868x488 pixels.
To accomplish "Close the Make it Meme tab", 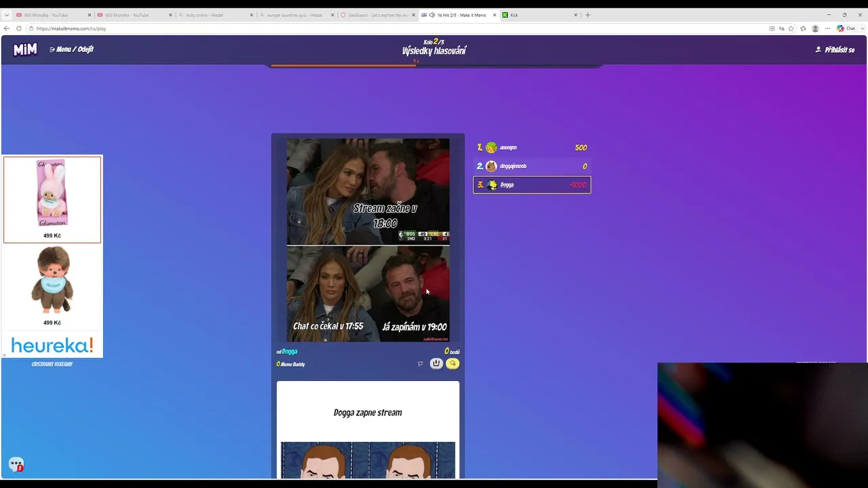I will point(494,15).
